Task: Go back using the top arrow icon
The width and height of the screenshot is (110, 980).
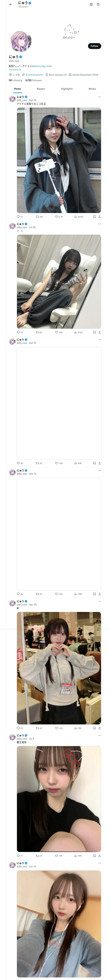Action: coord(11,5)
